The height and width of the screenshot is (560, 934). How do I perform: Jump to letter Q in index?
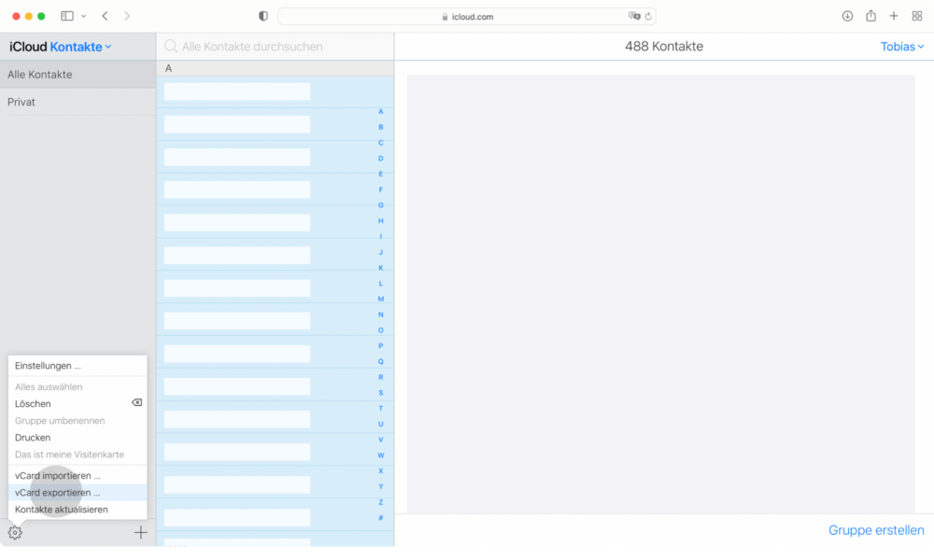tap(381, 361)
